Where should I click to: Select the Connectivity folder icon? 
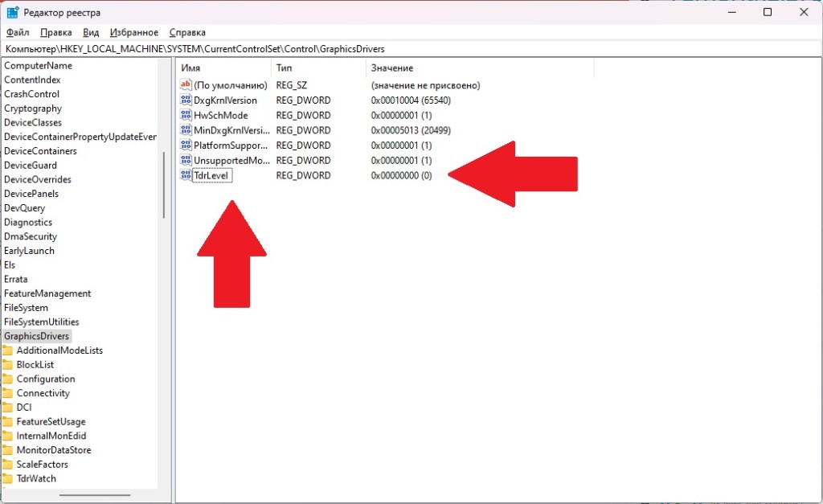coord(7,393)
